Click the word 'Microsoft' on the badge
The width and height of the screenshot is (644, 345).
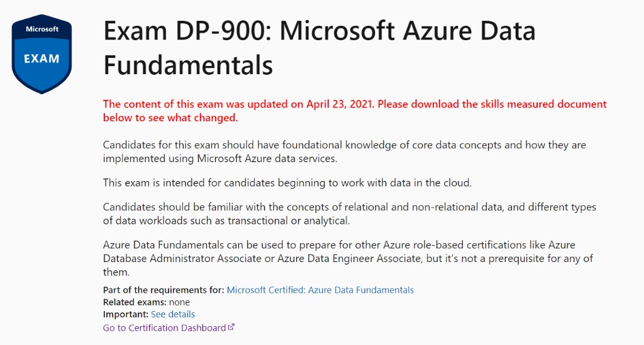pyautogui.click(x=42, y=29)
